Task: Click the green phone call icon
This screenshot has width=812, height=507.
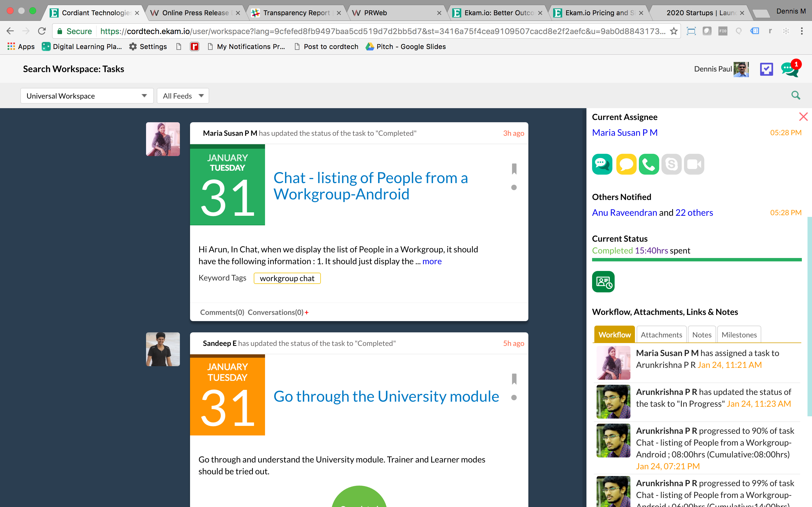Action: pyautogui.click(x=648, y=164)
